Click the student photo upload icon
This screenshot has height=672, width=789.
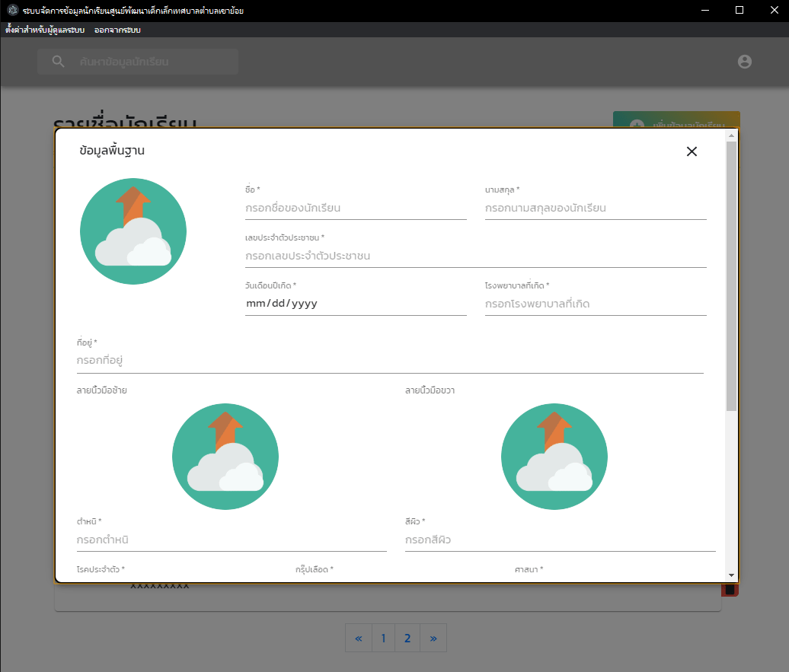pos(133,231)
